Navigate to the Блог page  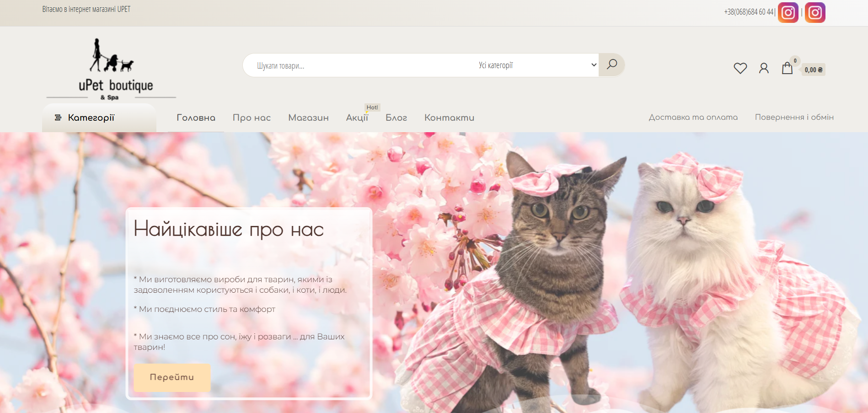(396, 118)
